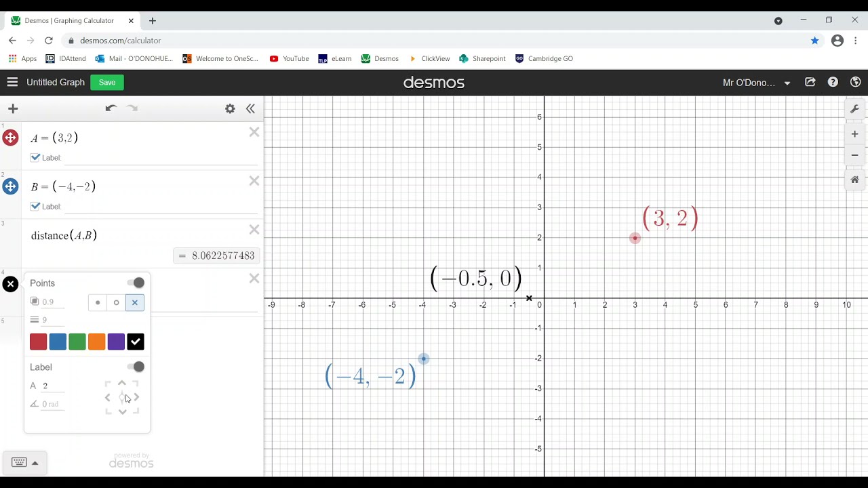Zoom out on the graph
This screenshot has height=488, width=868.
854,155
